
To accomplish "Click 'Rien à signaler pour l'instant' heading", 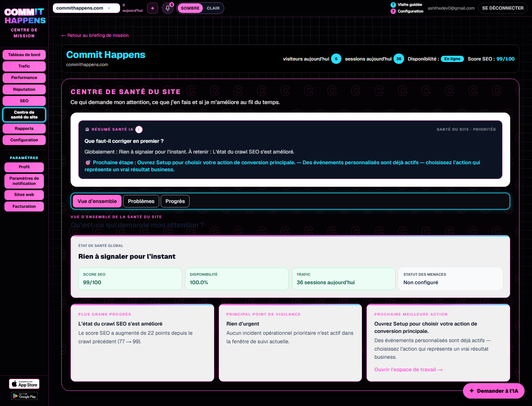I will pyautogui.click(x=127, y=257).
